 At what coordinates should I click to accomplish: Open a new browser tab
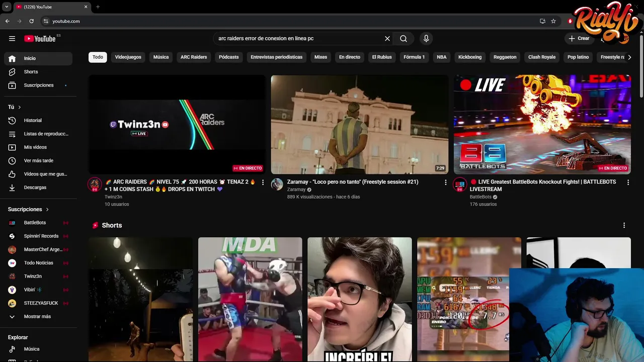(x=98, y=7)
